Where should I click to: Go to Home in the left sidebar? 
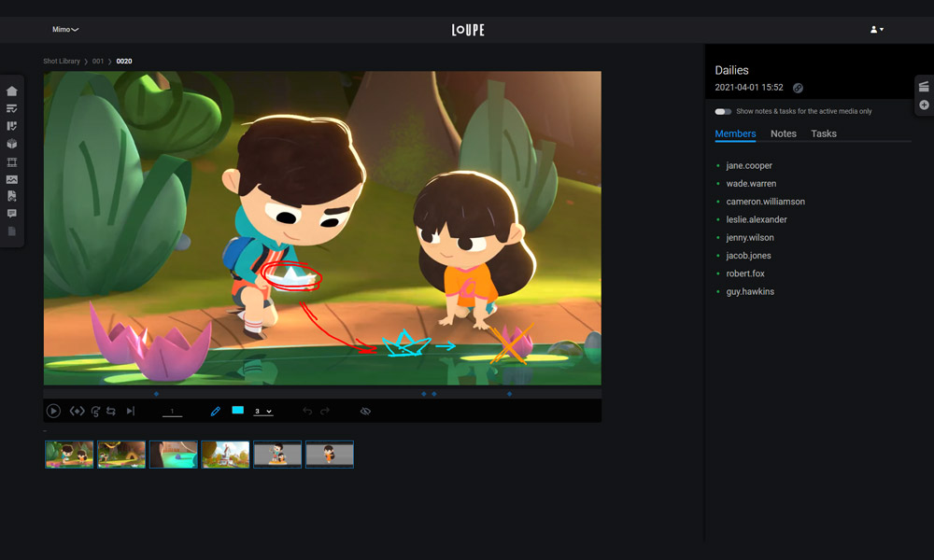point(12,91)
